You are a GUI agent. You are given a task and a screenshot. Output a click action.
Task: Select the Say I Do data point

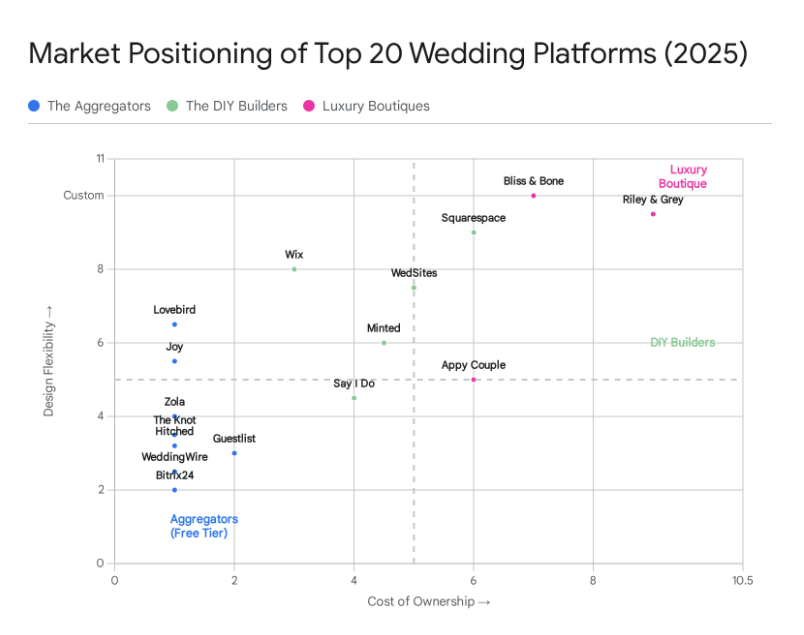(354, 398)
